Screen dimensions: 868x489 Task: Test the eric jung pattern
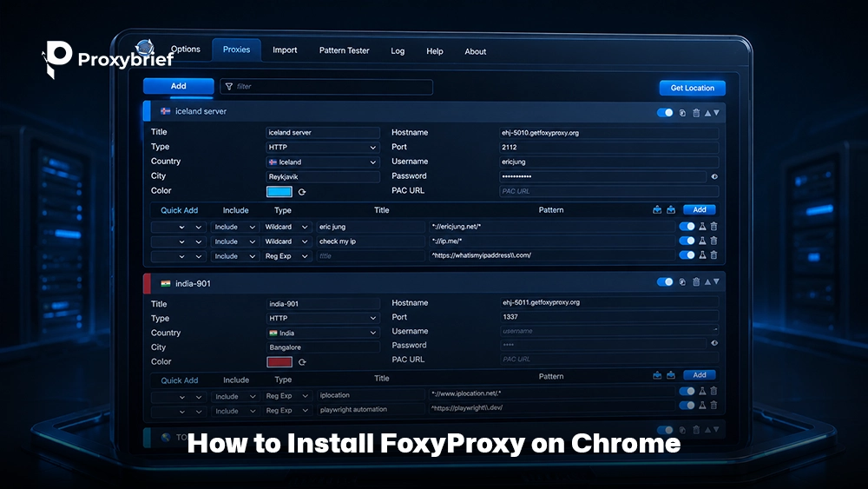pyautogui.click(x=702, y=227)
